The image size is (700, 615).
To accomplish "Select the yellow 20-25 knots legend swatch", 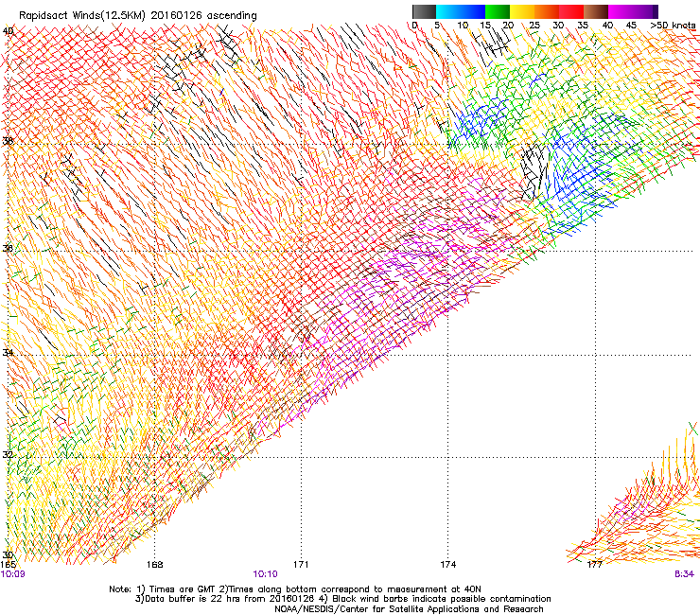I will coord(522,11).
